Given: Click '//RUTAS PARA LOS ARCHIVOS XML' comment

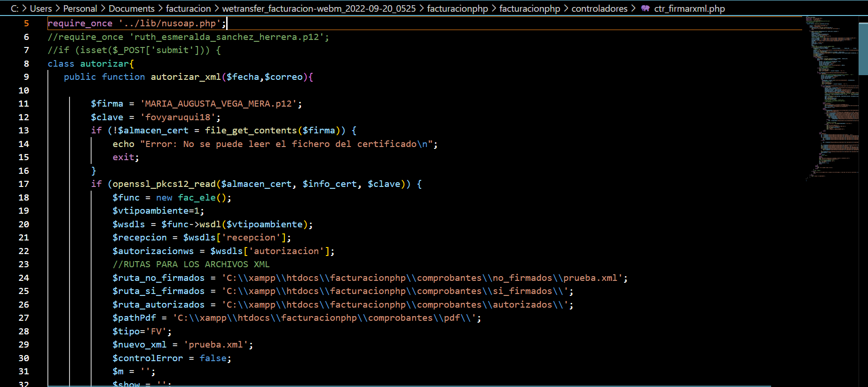Looking at the screenshot, I should (191, 264).
